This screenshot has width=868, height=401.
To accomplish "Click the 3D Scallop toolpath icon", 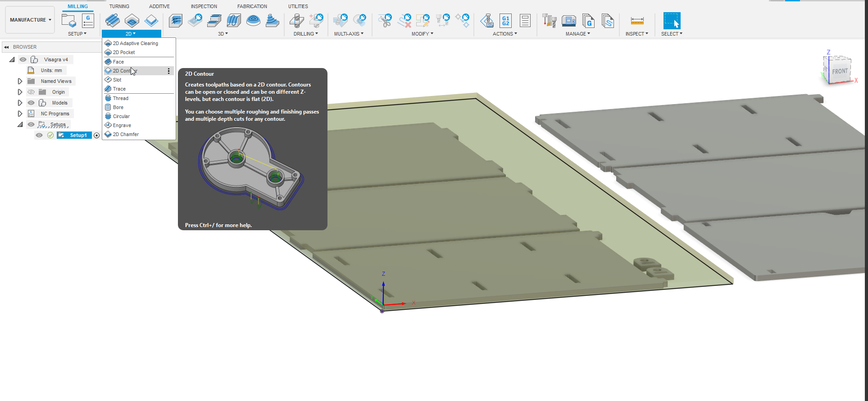I will [253, 21].
